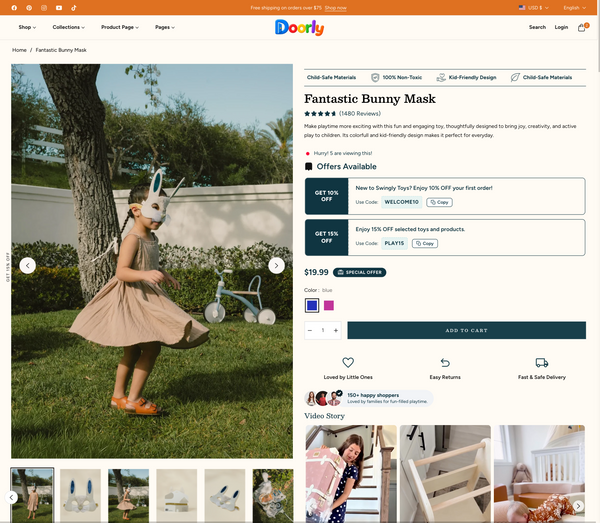The height and width of the screenshot is (523, 600).
Task: Decrease quantity with the minus button
Action: point(310,331)
